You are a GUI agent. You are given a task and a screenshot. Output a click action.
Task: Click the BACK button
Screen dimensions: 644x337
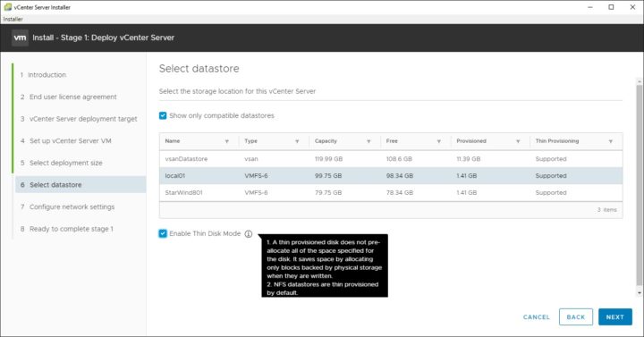coord(576,316)
